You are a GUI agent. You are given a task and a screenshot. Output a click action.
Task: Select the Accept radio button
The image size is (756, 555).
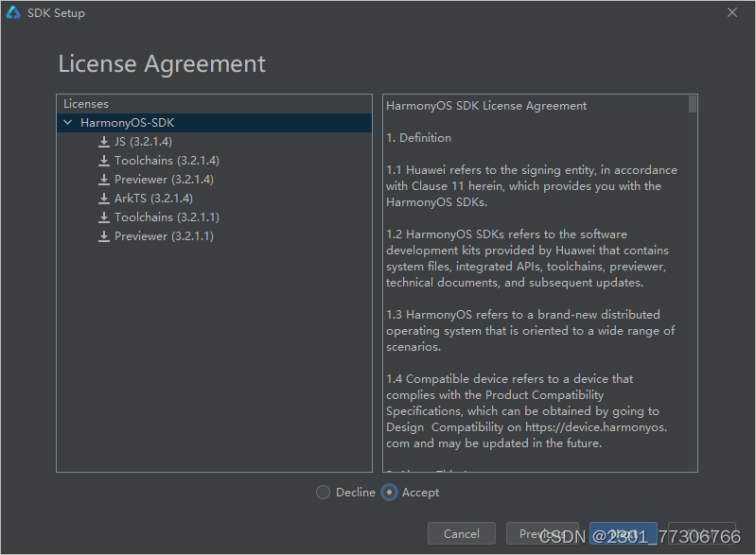389,493
